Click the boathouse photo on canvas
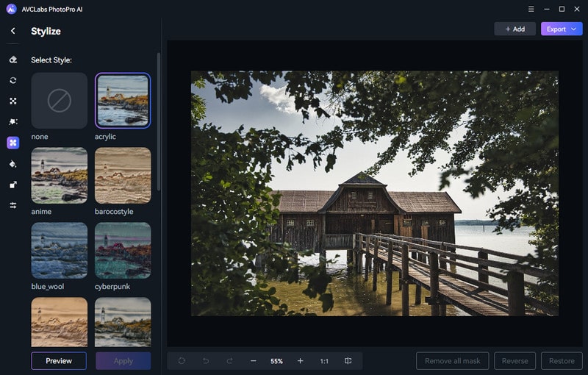The width and height of the screenshot is (588, 375). click(x=375, y=193)
